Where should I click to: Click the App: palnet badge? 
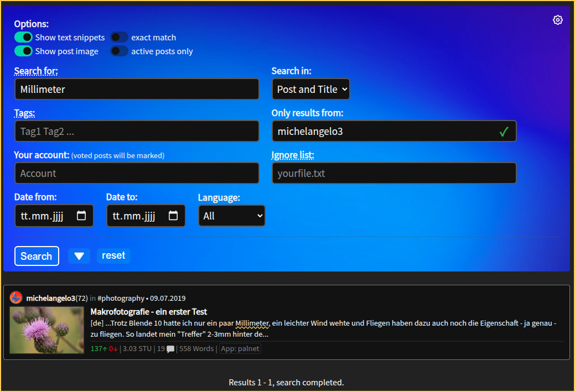point(240,348)
